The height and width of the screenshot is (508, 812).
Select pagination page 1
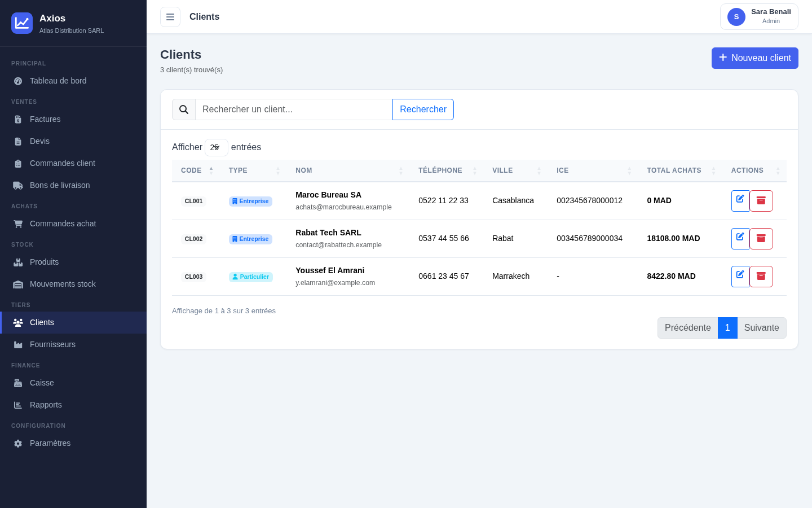727,328
